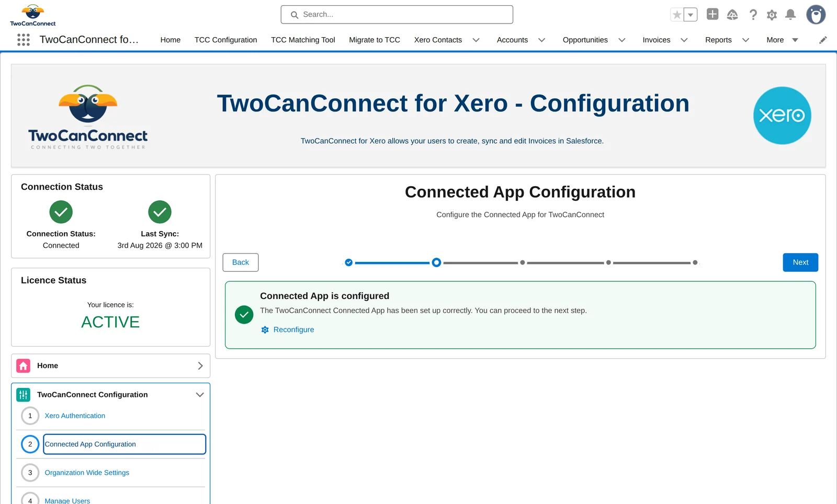
Task: Click the Last Sync green check icon
Action: [x=160, y=212]
